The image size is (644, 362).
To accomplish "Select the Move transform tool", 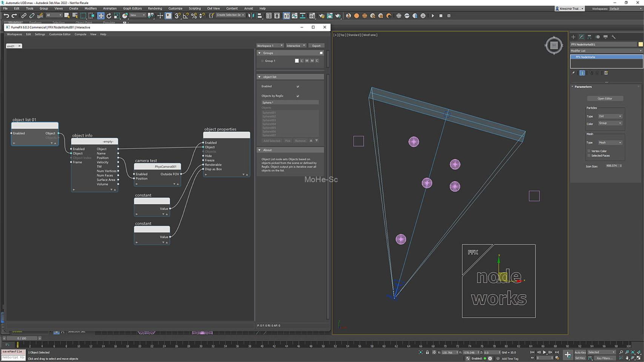I will (x=101, y=15).
